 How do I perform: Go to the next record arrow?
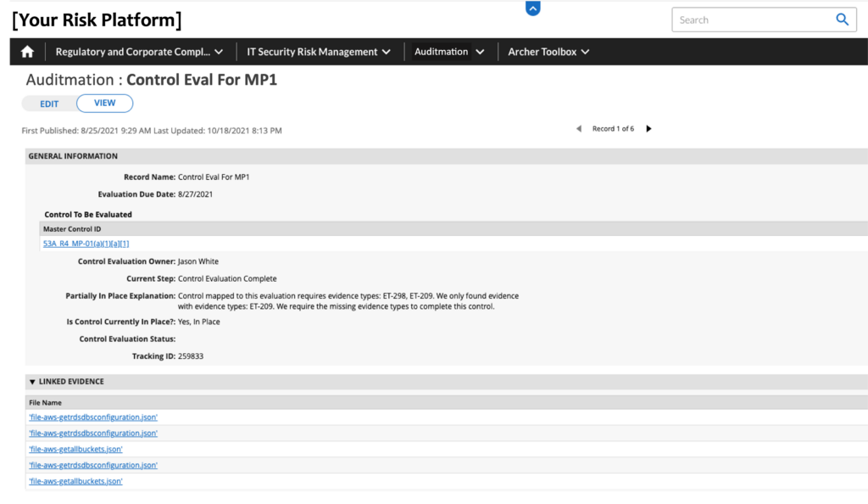(x=649, y=129)
